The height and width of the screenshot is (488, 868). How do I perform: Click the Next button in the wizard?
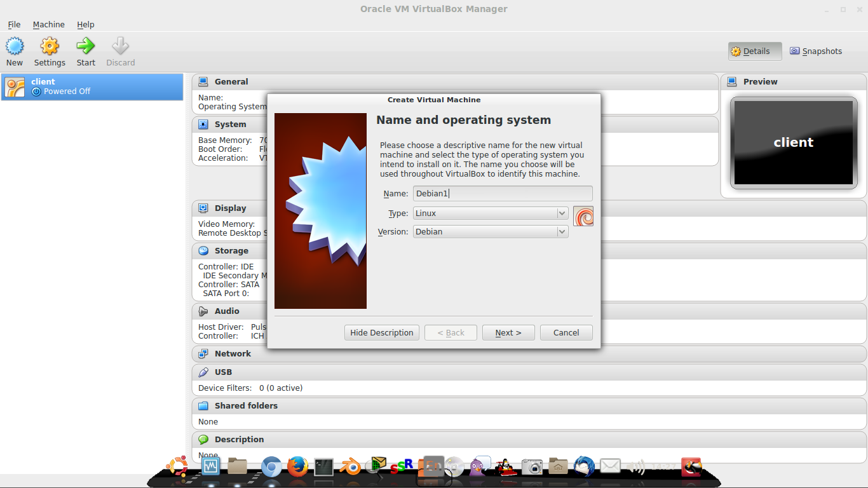[x=508, y=332]
